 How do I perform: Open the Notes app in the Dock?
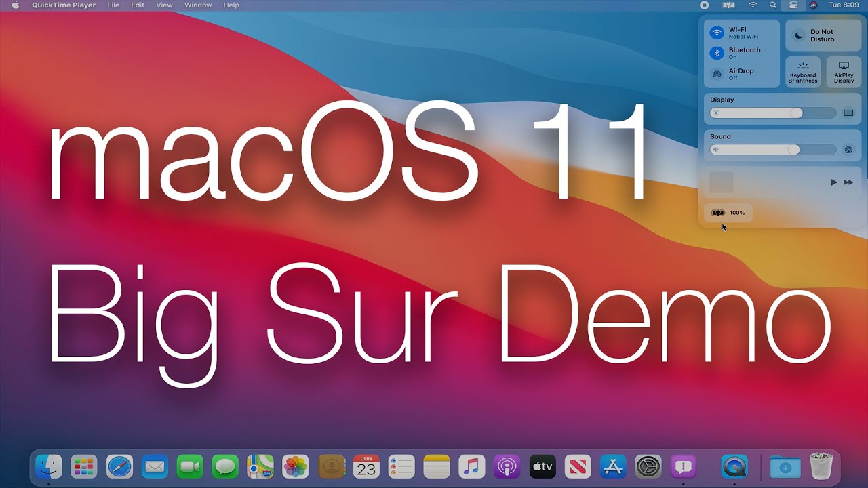coord(437,466)
